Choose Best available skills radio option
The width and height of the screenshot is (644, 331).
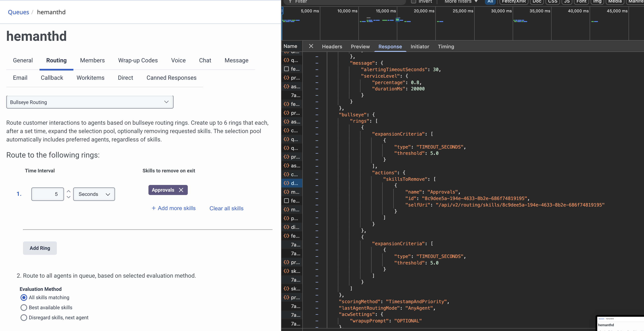point(24,308)
